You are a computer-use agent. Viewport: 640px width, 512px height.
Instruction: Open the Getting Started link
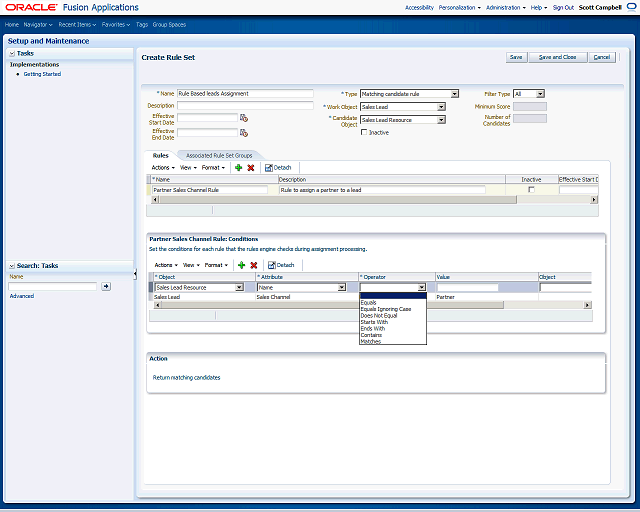(42, 74)
